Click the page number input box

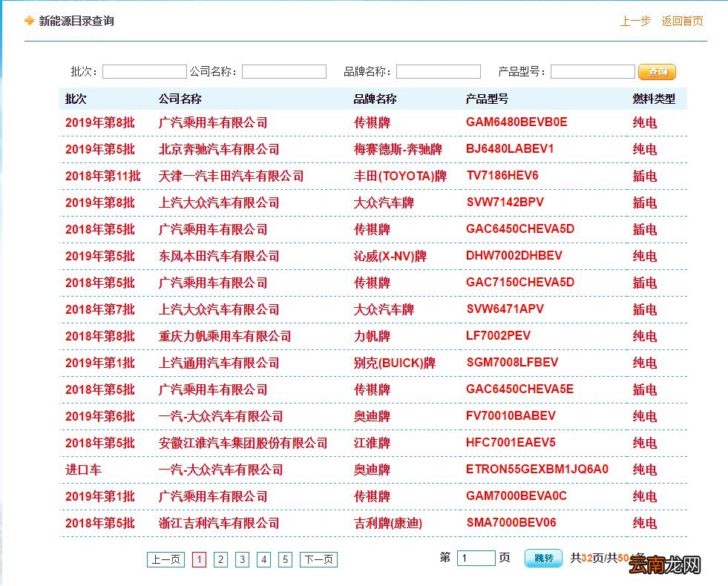point(476,558)
